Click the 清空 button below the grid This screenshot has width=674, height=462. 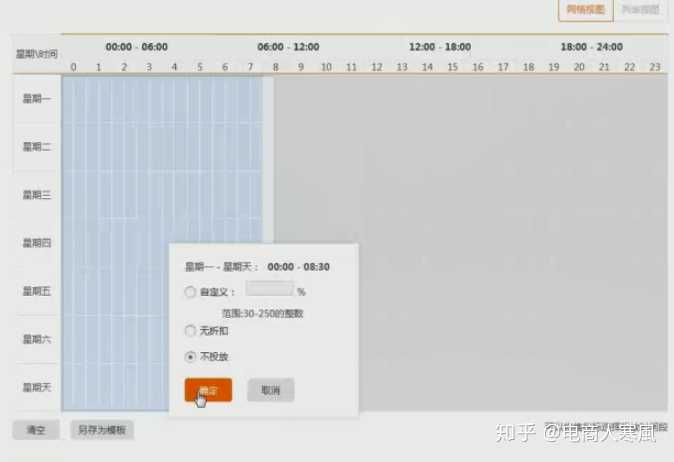click(36, 430)
